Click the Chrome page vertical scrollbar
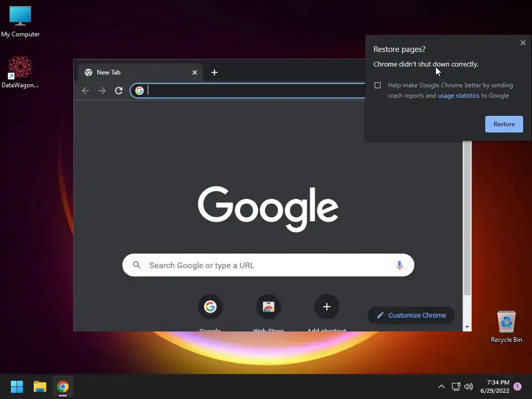The image size is (532, 399). pos(467,218)
